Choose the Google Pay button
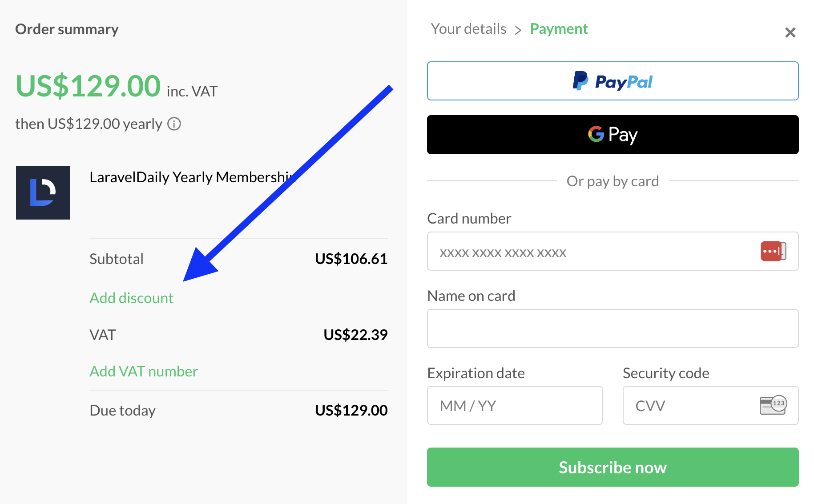 pyautogui.click(x=613, y=135)
